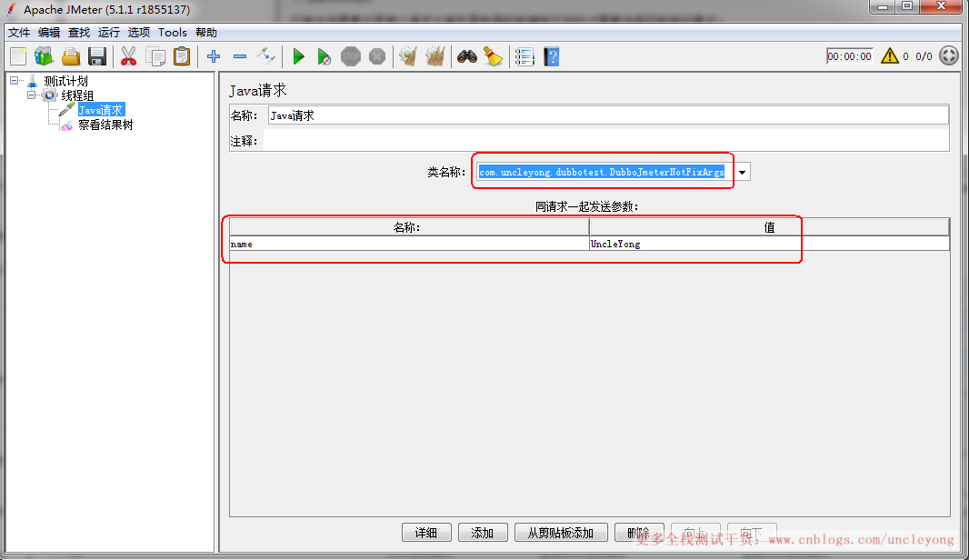
Task: Open the Templates icon
Action: coord(44,57)
